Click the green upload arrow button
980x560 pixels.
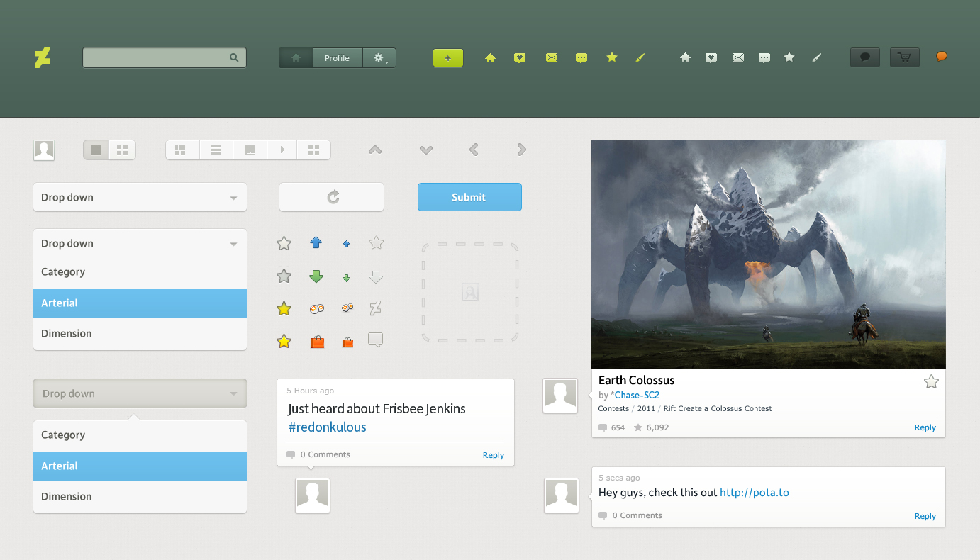pyautogui.click(x=447, y=57)
